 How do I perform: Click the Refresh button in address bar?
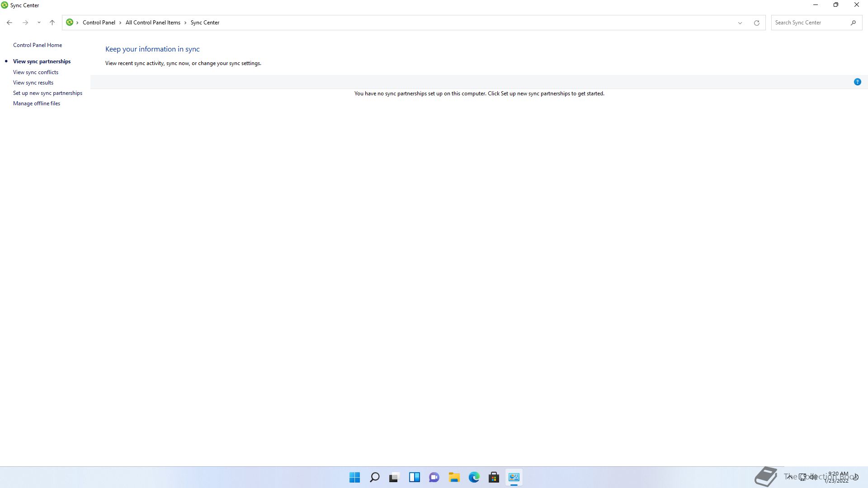pyautogui.click(x=756, y=23)
